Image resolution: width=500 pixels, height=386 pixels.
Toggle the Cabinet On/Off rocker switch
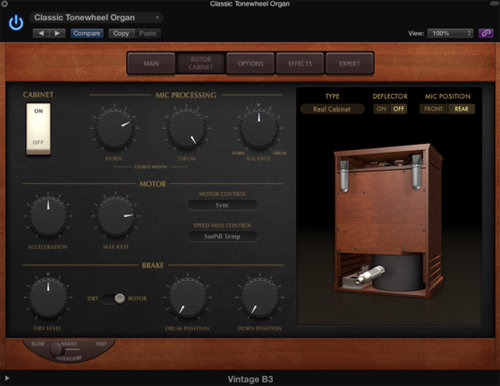coord(38,129)
